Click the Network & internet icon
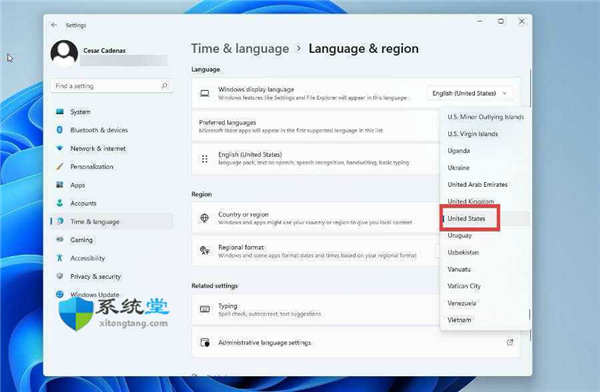The height and width of the screenshot is (392, 600). tap(60, 148)
